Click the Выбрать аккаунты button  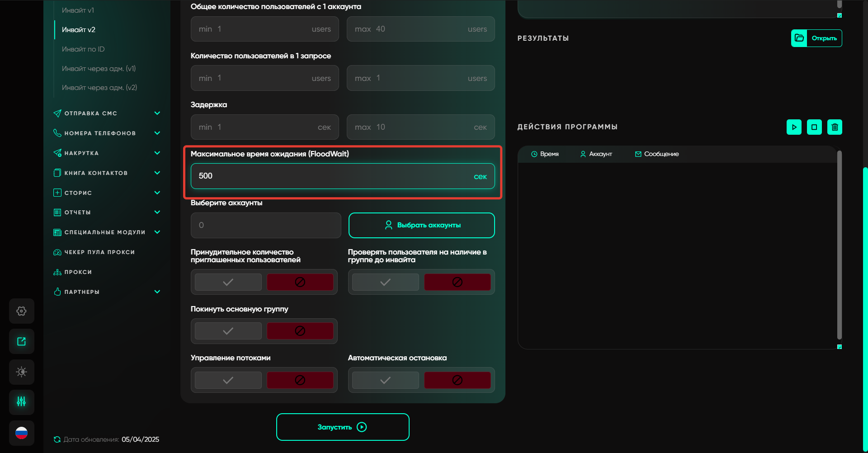click(x=421, y=225)
